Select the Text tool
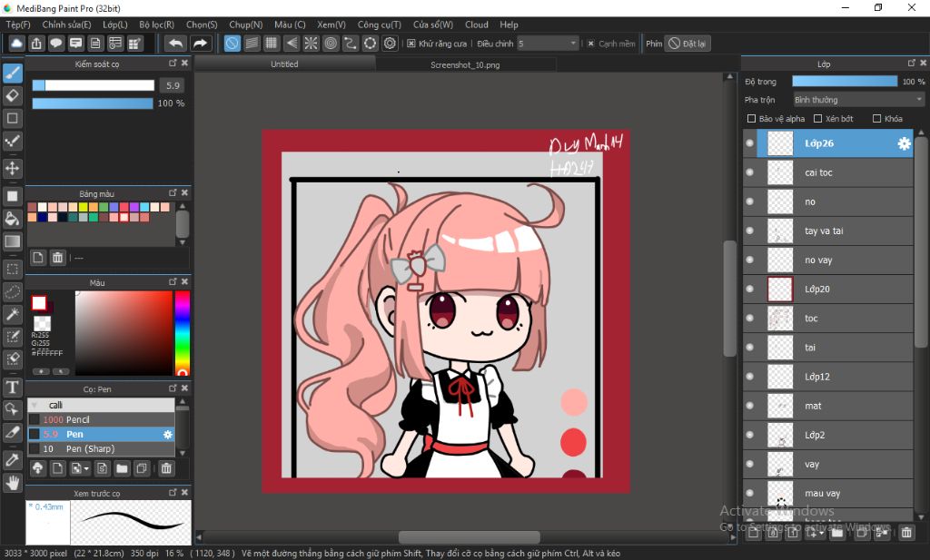930x560 pixels. click(x=13, y=387)
